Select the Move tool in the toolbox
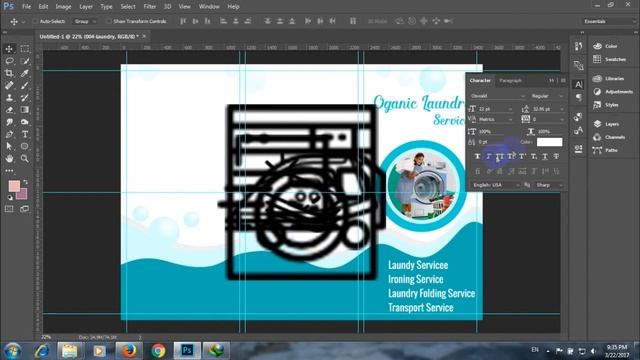Image resolution: width=640 pixels, height=360 pixels. pyautogui.click(x=9, y=49)
